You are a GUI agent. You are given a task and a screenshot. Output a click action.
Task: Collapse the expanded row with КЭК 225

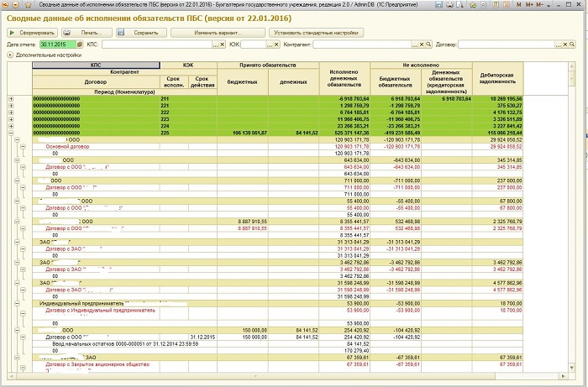click(x=11, y=133)
